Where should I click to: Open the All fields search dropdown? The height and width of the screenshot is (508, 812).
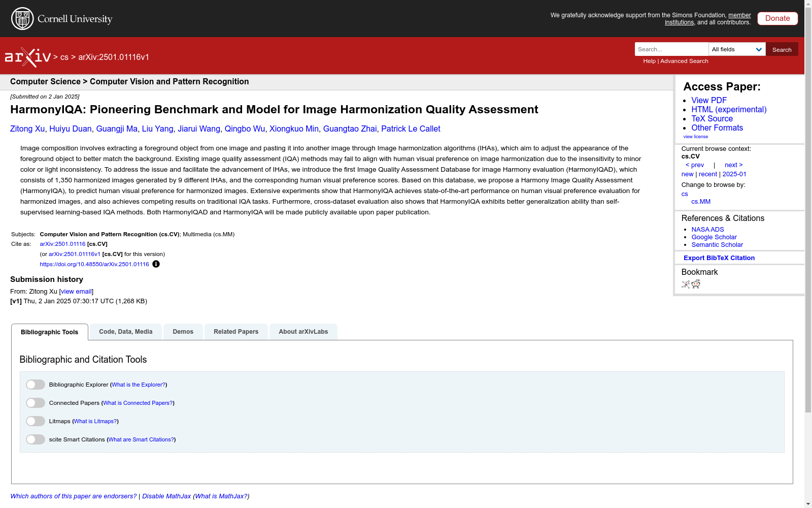(737, 49)
